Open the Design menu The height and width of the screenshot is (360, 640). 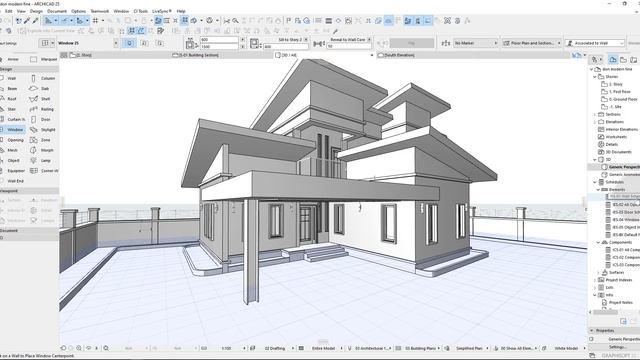pyautogui.click(x=36, y=11)
